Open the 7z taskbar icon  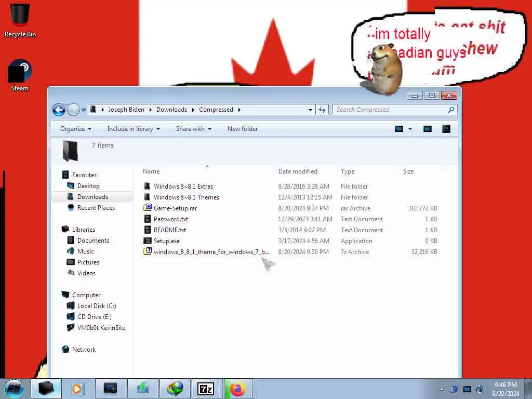[206, 389]
